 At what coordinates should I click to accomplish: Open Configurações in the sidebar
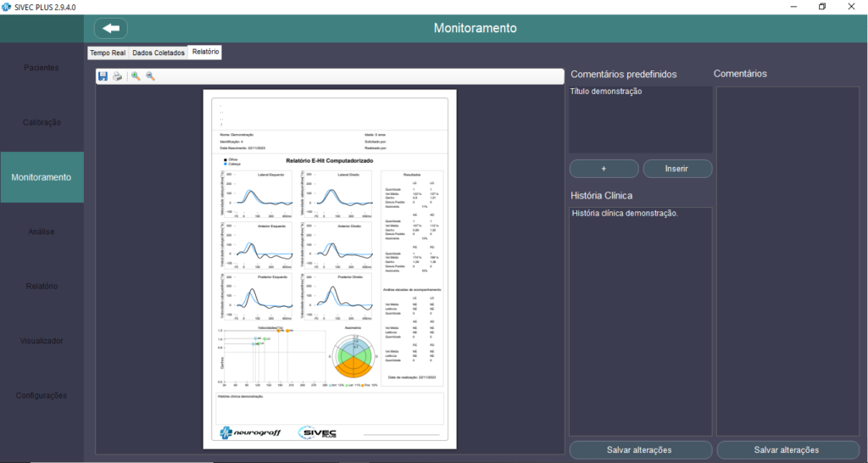click(42, 395)
